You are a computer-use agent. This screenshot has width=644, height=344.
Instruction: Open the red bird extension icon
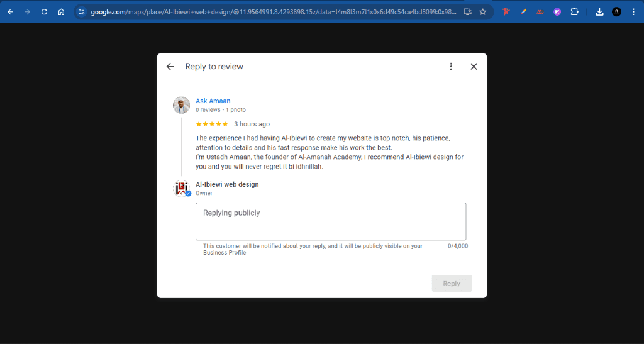506,12
